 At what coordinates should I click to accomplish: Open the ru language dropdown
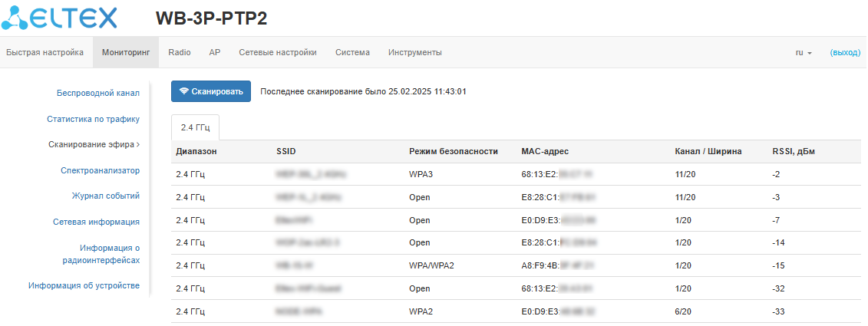tap(803, 53)
